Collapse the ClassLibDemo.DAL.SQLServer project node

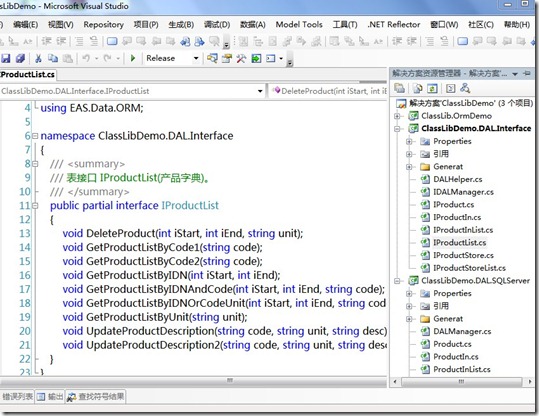click(x=397, y=281)
